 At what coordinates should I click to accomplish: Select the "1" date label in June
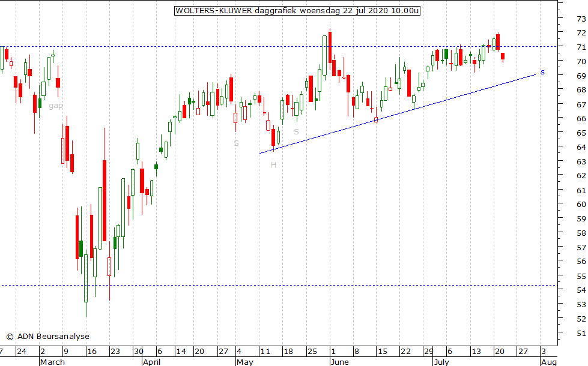coord(333,352)
